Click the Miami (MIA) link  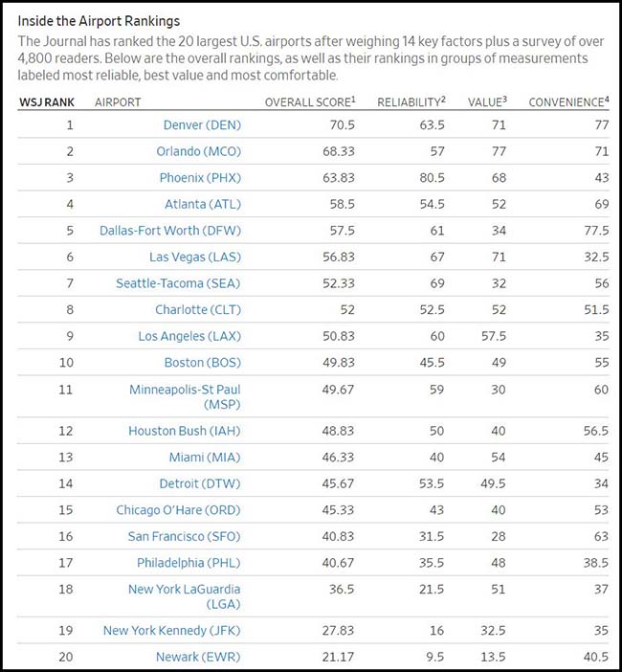point(200,457)
